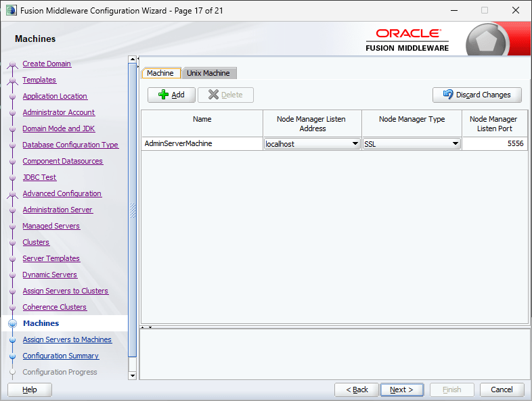Click the Help button
Image resolution: width=532 pixels, height=401 pixels.
point(30,390)
